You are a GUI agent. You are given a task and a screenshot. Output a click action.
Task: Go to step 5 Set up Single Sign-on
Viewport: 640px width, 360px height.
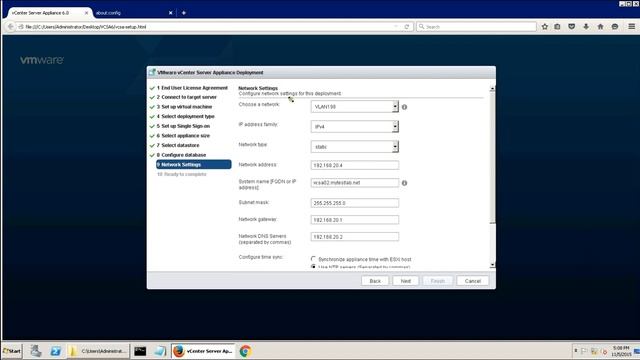click(183, 126)
